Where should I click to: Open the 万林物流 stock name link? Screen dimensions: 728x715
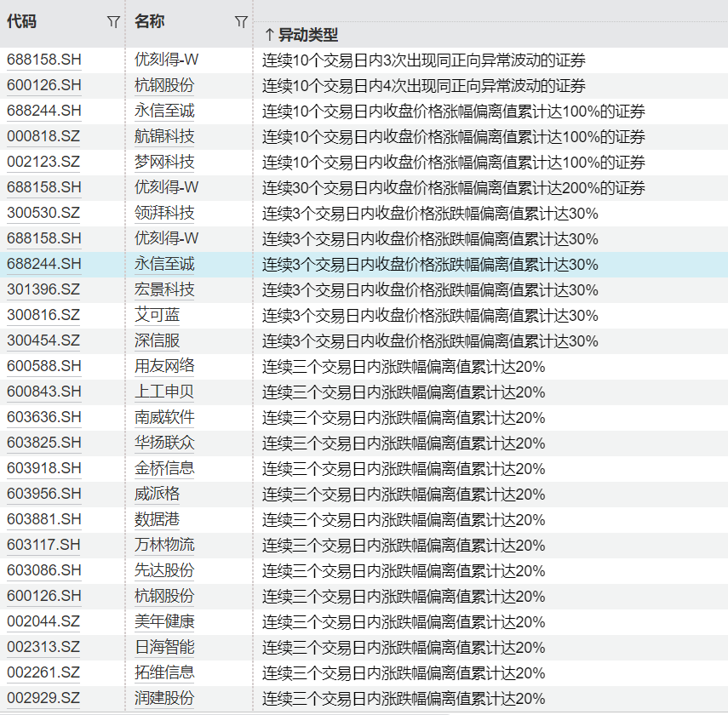pos(164,545)
